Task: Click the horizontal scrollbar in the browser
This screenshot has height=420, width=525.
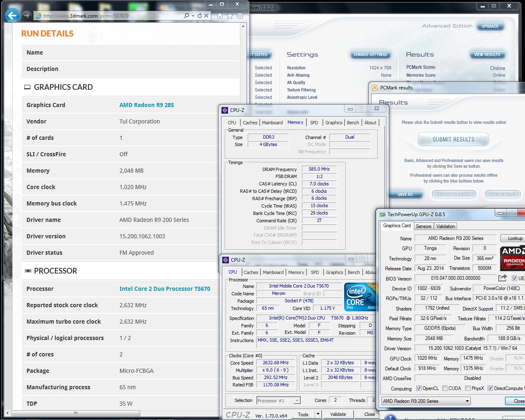Action: [76, 413]
